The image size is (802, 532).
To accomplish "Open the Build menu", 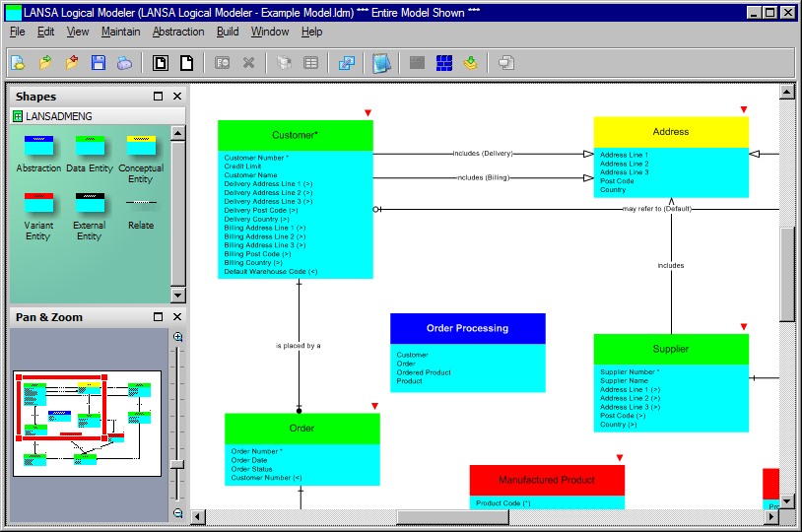I will click(x=228, y=32).
